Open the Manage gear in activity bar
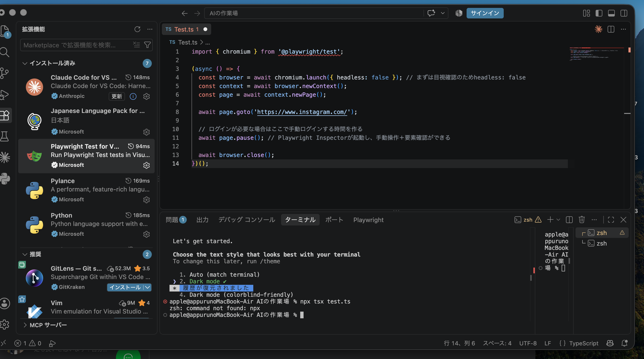The width and height of the screenshot is (644, 359). pyautogui.click(x=5, y=325)
